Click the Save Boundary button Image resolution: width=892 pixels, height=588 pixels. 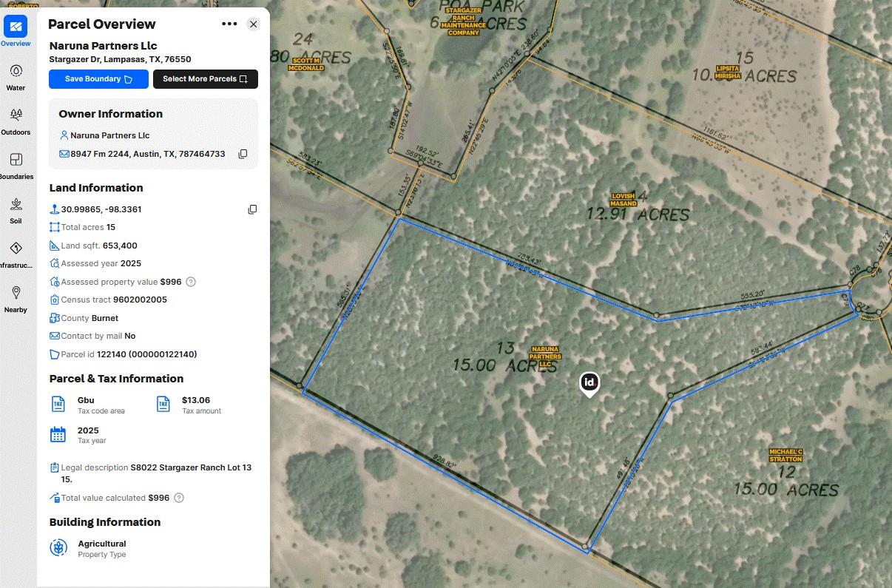[x=98, y=79]
